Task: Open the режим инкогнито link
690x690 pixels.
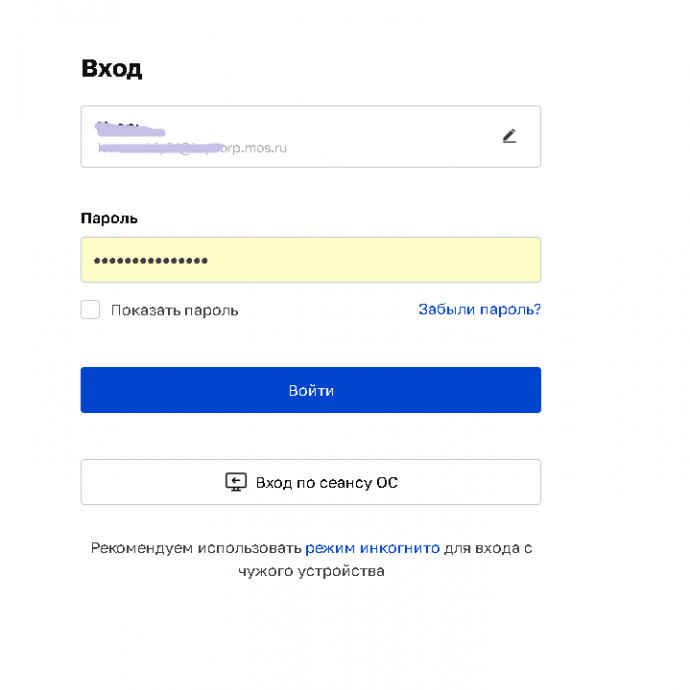Action: coord(372,548)
